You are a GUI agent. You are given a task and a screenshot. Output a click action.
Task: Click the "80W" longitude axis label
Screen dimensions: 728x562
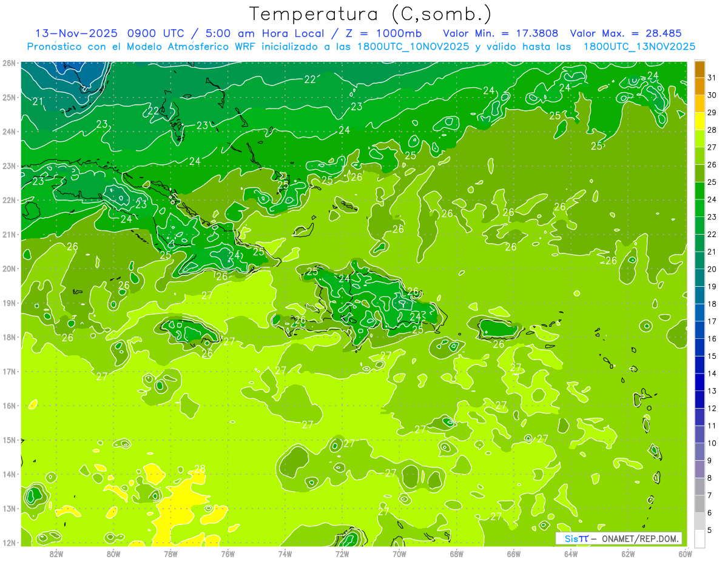tap(113, 554)
